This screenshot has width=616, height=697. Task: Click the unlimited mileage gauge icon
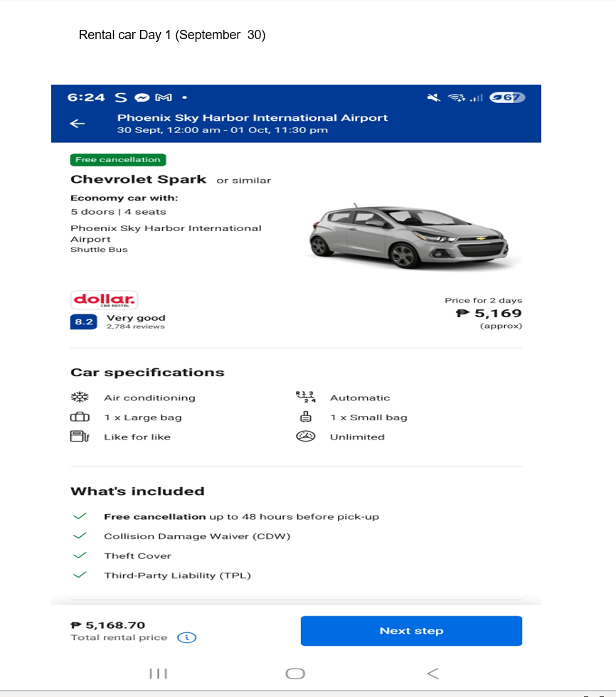pos(304,437)
